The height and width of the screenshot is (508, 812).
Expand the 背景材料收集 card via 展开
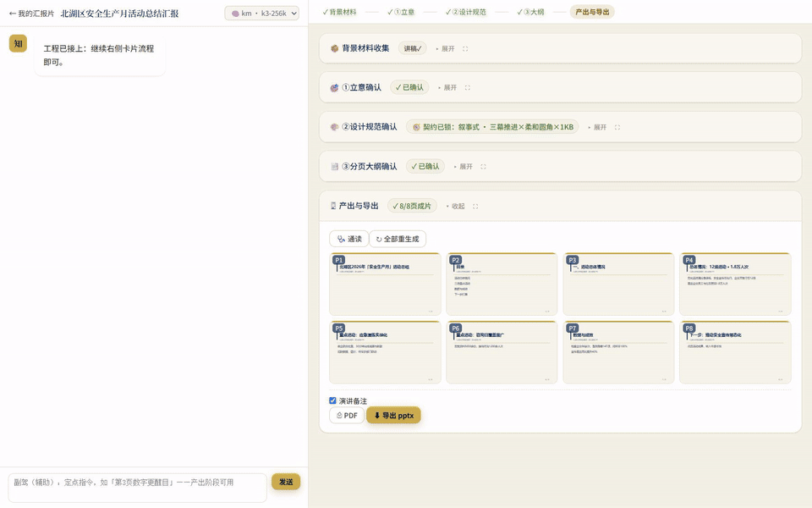[447, 49]
